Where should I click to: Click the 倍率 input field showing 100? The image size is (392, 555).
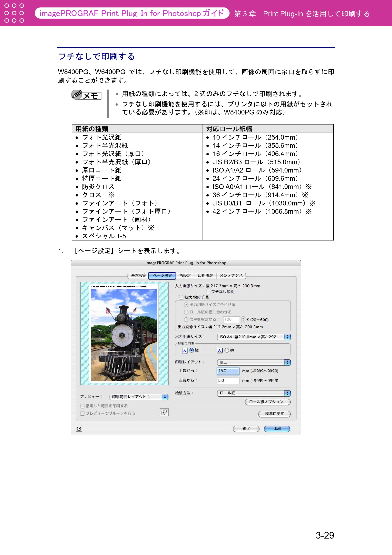tap(231, 320)
